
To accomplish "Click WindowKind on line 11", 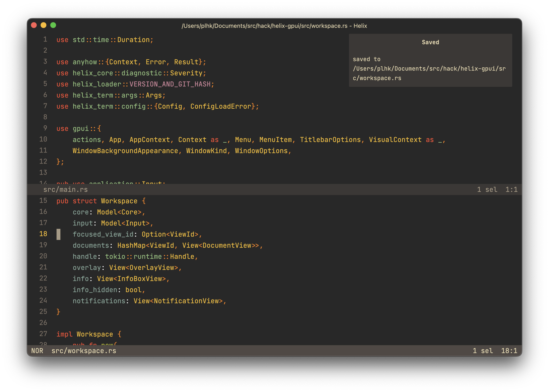I will click(207, 151).
